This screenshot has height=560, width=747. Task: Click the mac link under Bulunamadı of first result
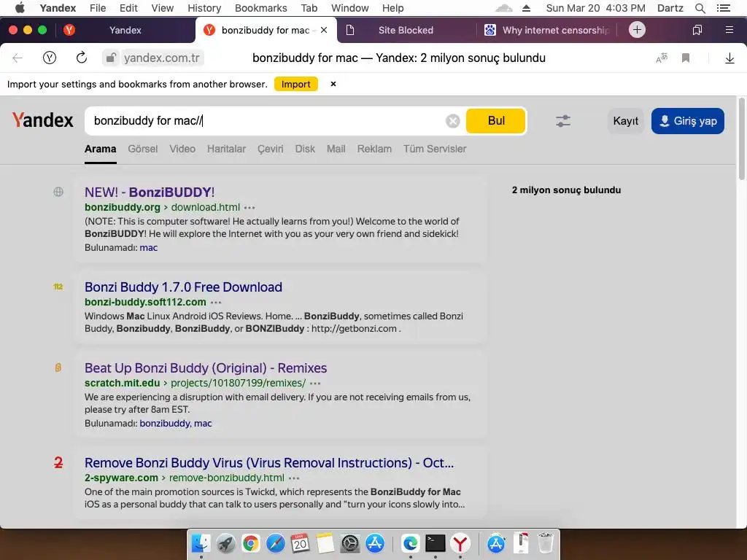[149, 248]
